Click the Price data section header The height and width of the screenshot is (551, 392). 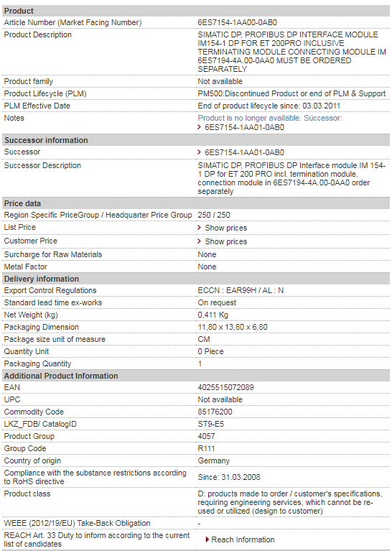click(x=196, y=203)
